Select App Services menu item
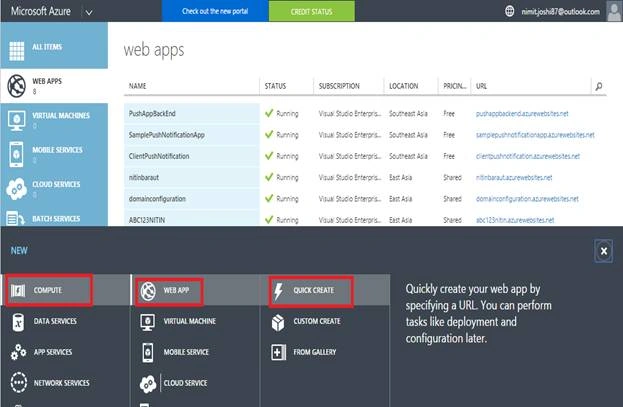 point(53,352)
